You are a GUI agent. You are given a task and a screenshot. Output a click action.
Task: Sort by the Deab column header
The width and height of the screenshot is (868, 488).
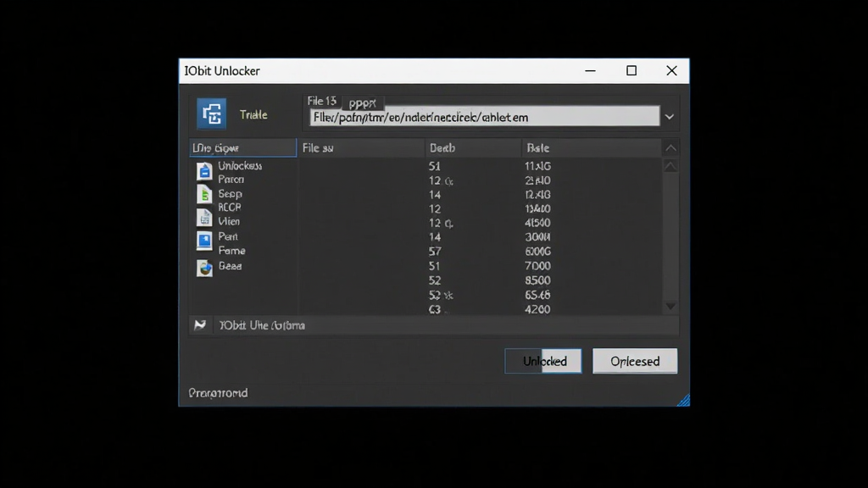[x=473, y=148]
